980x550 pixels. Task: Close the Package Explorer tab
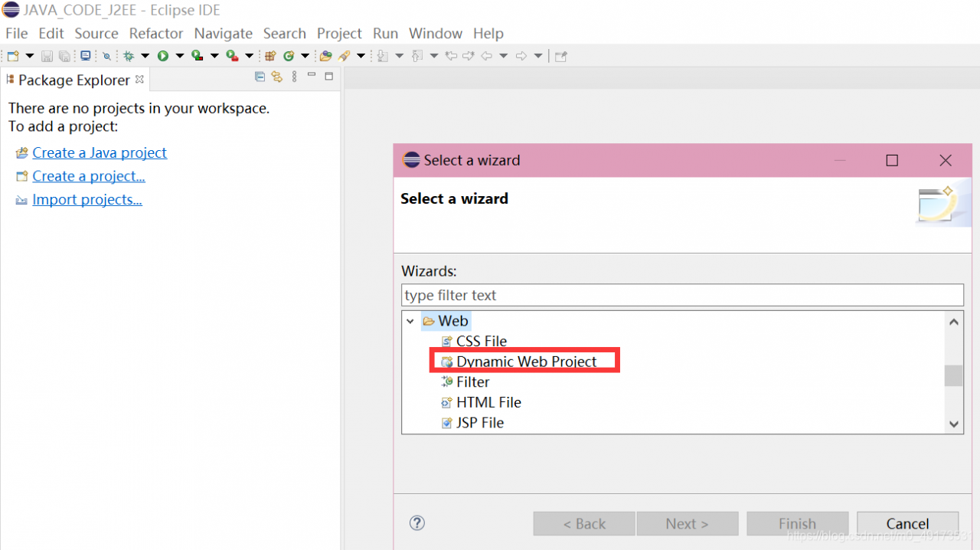coord(139,79)
